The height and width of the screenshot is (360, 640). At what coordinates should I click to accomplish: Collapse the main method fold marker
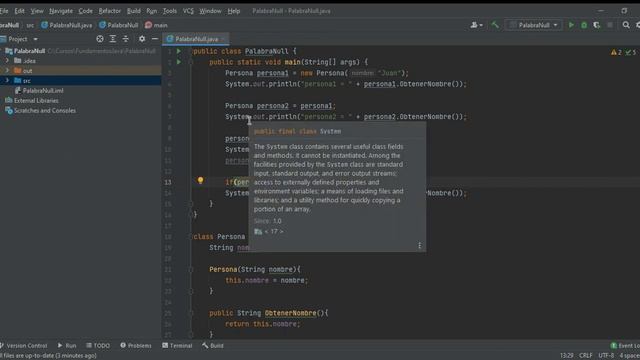(191, 62)
